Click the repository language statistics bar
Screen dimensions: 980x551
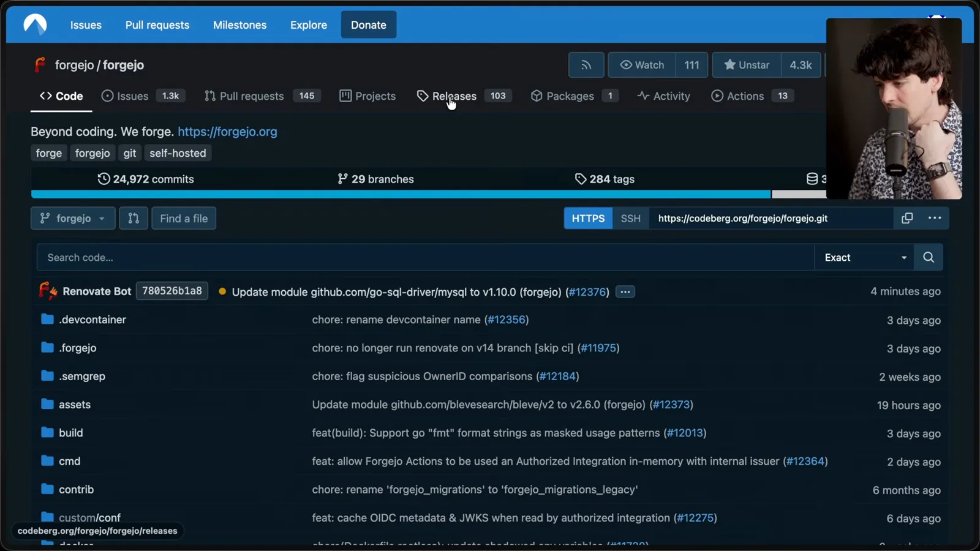click(429, 194)
